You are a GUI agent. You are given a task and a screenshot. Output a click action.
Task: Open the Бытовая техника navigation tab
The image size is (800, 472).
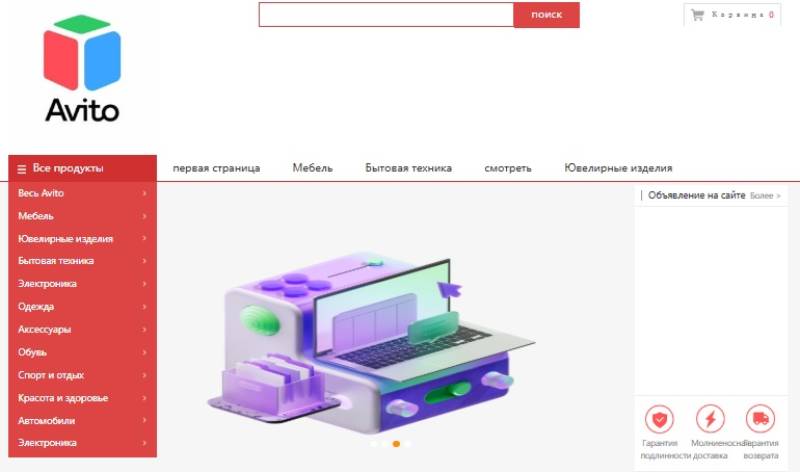pyautogui.click(x=408, y=168)
